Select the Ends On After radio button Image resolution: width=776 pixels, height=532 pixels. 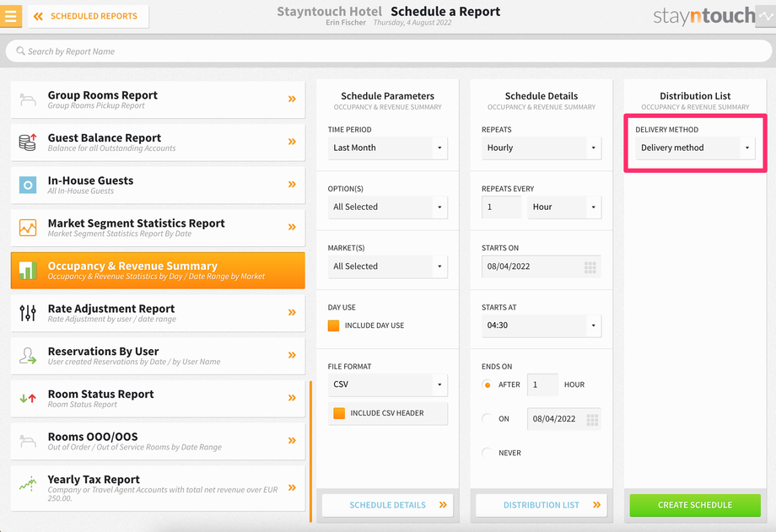click(x=487, y=384)
